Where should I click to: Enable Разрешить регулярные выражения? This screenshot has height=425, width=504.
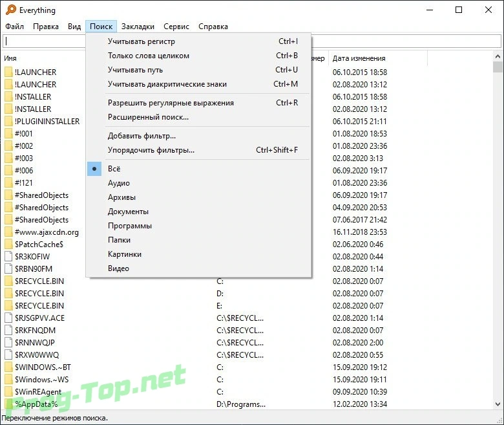point(198,103)
